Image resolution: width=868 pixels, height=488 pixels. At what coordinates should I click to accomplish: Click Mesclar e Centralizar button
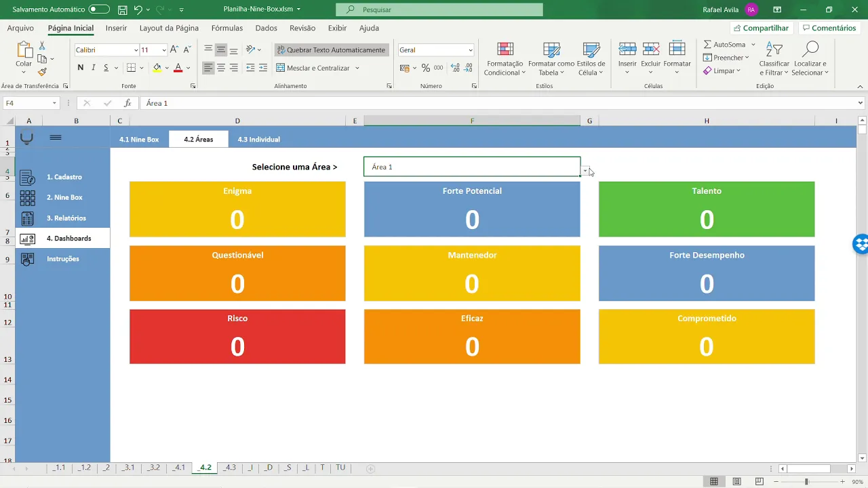[313, 68]
